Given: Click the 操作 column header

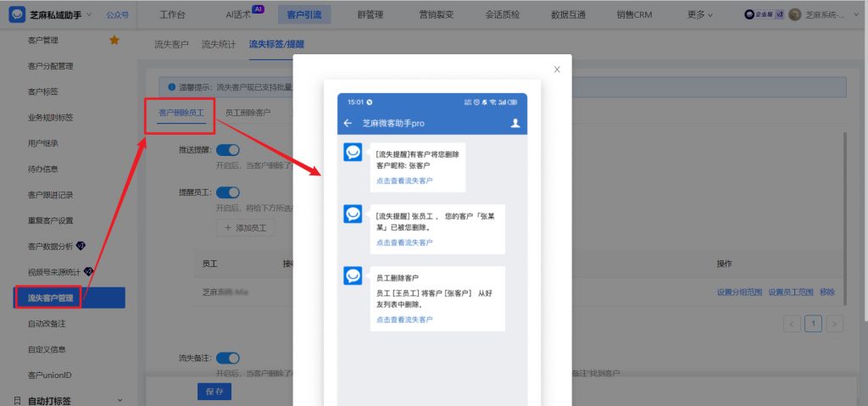Looking at the screenshot, I should tap(725, 264).
